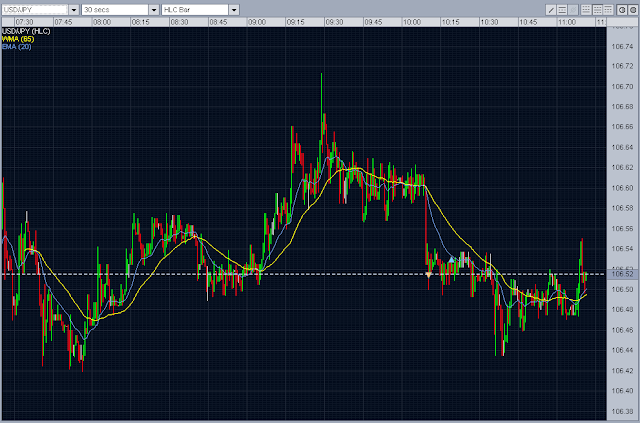The width and height of the screenshot is (640, 423).
Task: Click the USD/JPY (HLC) series label
Action: tap(26, 31)
